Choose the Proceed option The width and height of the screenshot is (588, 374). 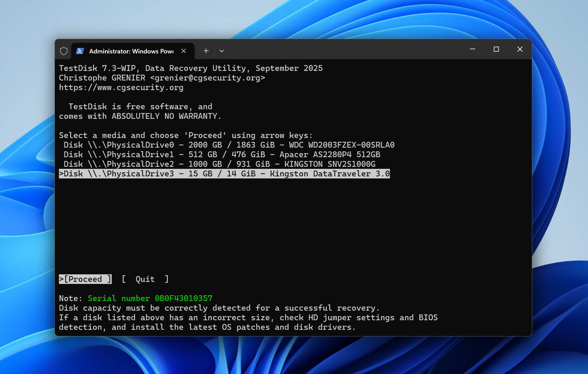tap(85, 279)
